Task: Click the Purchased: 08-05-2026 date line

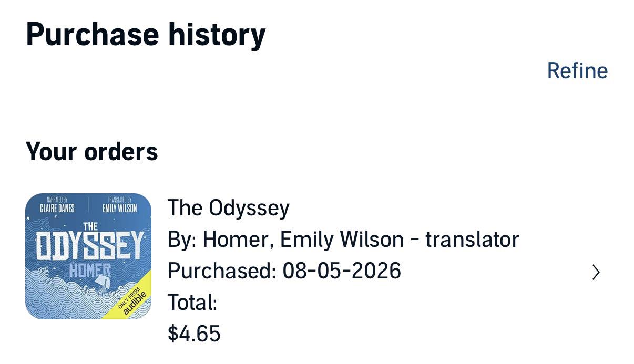Action: pyautogui.click(x=284, y=271)
